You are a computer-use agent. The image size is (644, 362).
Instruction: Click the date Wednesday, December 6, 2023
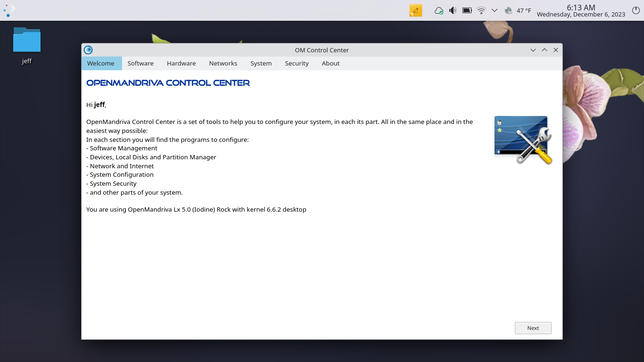click(x=581, y=15)
